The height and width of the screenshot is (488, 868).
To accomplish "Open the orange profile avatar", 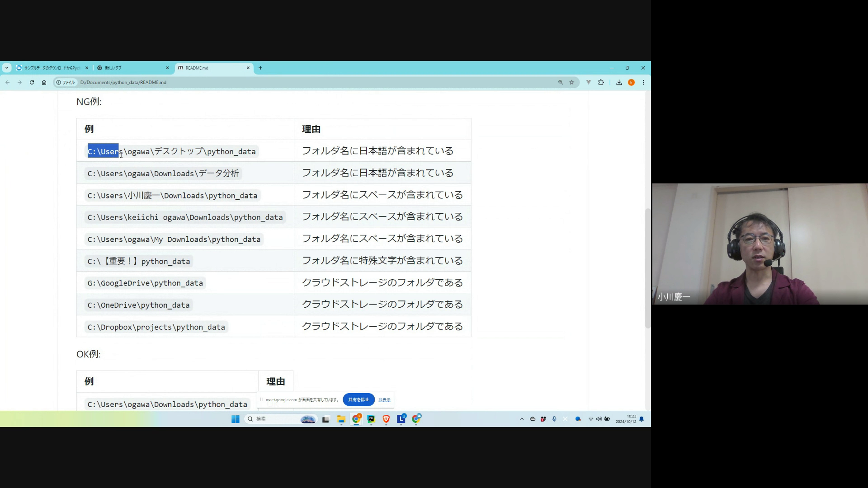I will click(x=631, y=82).
